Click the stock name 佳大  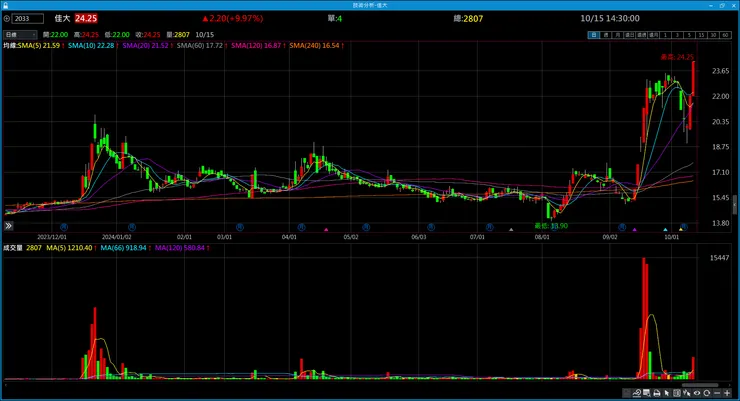click(x=62, y=18)
